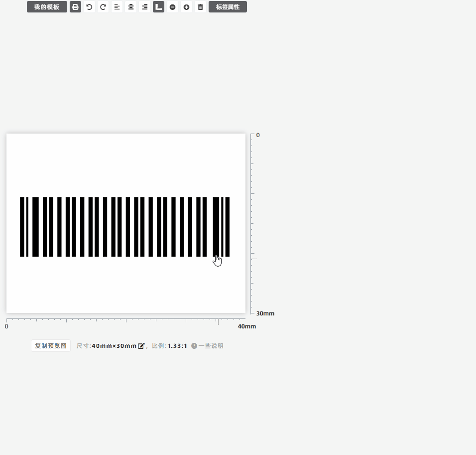
Task: Zoom in with the plus icon
Action: pyautogui.click(x=186, y=7)
